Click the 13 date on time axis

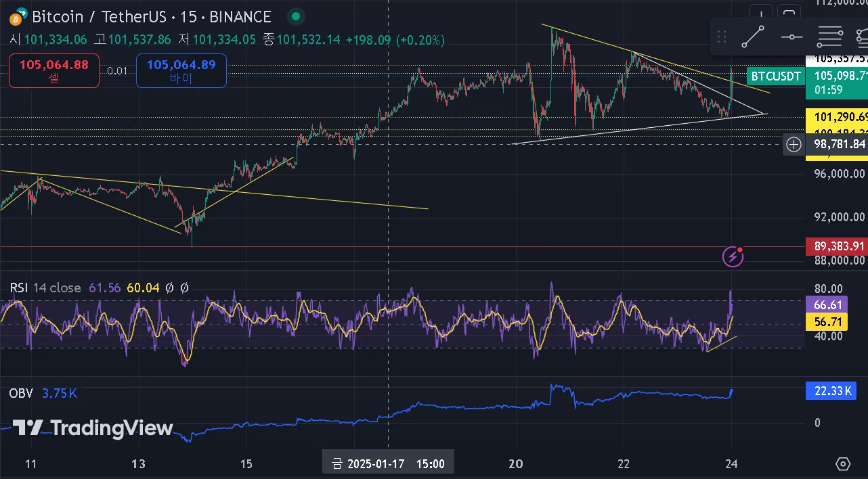138,464
